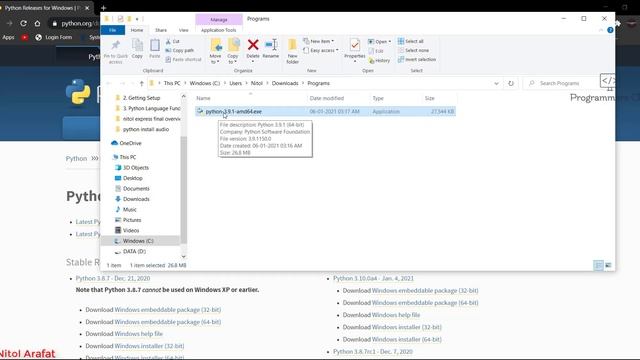Click This PC in breadcrumb path
Image resolution: width=640 pixels, height=360 pixels.
coord(172,83)
